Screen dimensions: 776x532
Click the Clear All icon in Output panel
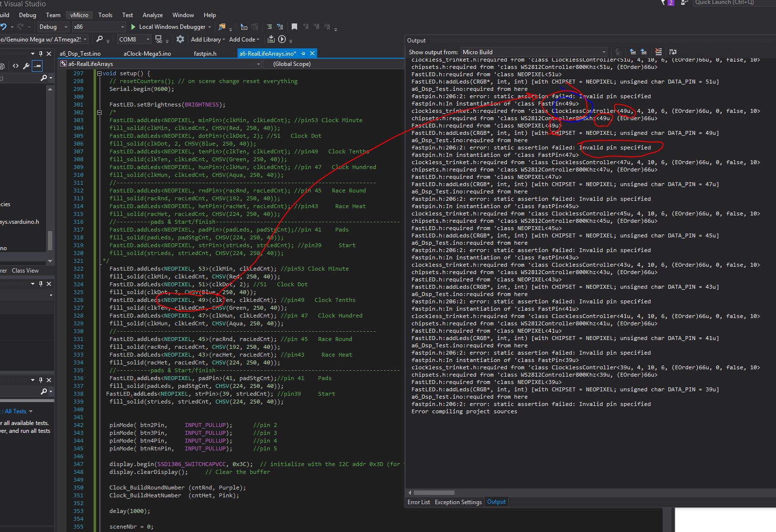point(658,52)
